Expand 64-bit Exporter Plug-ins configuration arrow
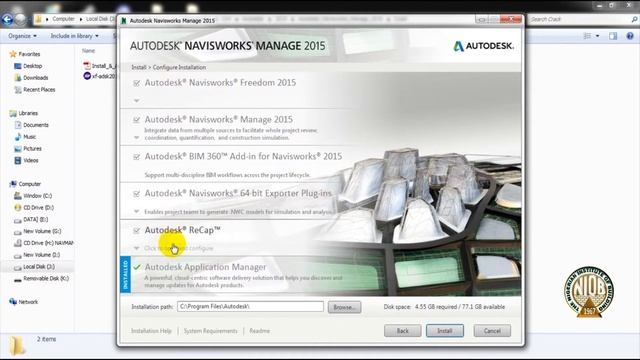 (136, 211)
